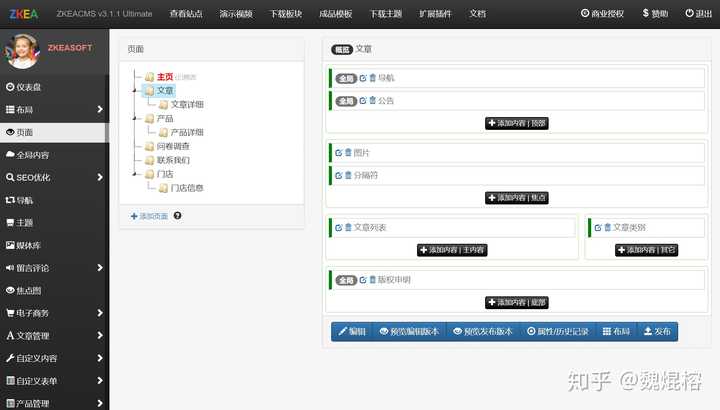Select 产品 page in the page tree
Viewport: 720px width, 410px height.
click(x=165, y=118)
